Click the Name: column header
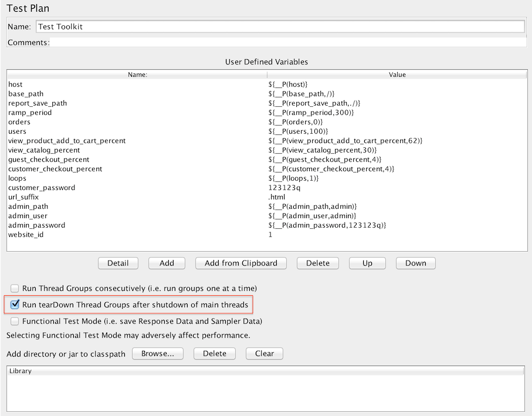The height and width of the screenshot is (416, 532). [x=137, y=75]
